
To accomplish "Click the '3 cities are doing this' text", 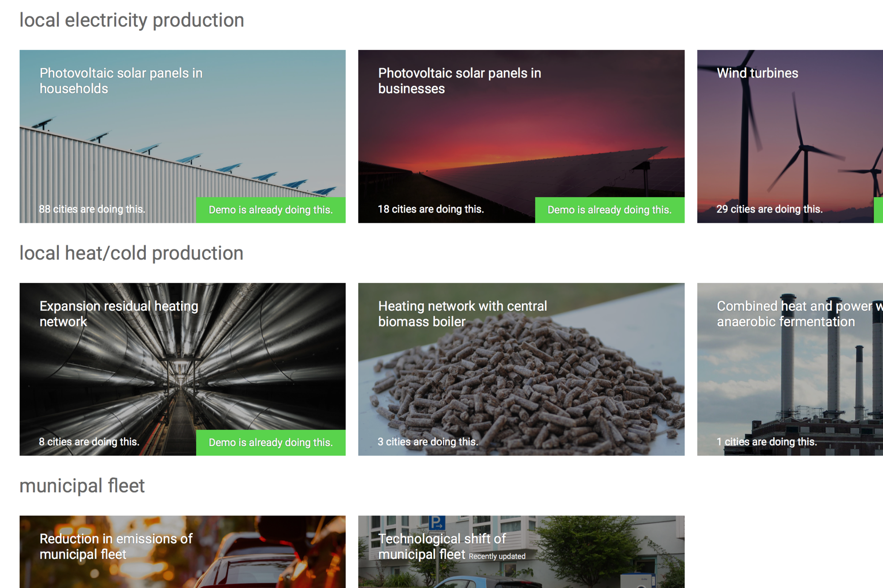I will tap(428, 442).
